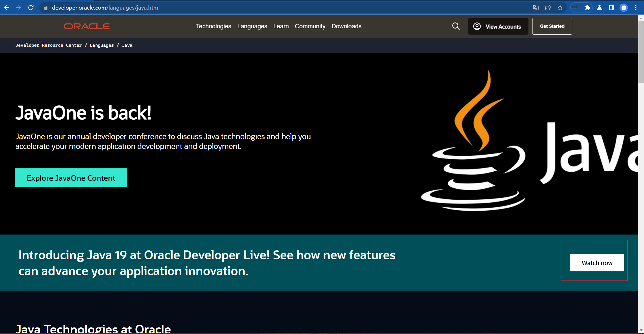Image resolution: width=644 pixels, height=334 pixels.
Task: Reload the page with the refresh icon
Action: pyautogui.click(x=31, y=8)
